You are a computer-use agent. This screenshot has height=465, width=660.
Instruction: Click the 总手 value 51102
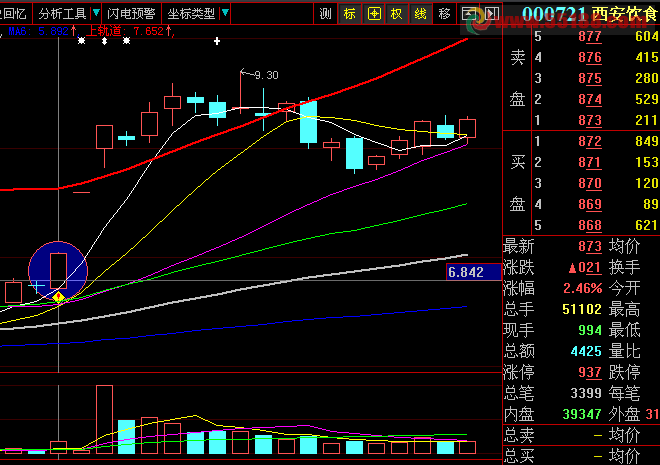pyautogui.click(x=582, y=310)
